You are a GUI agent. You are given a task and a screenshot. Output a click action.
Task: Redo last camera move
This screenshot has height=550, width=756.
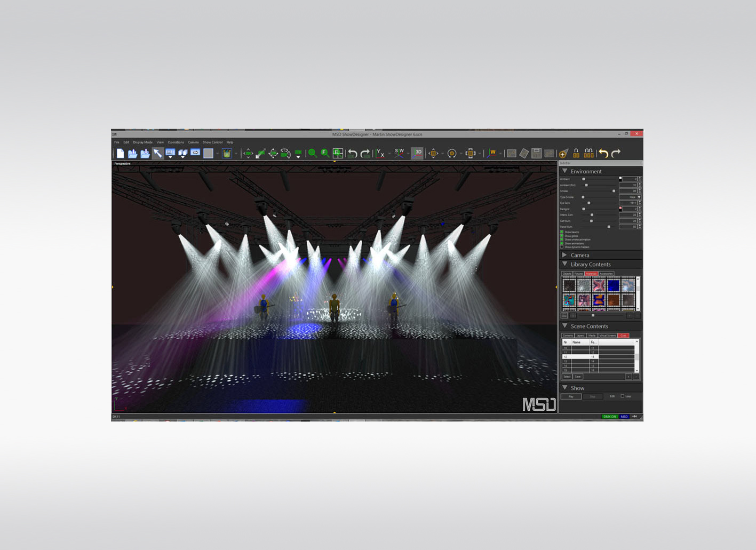(365, 154)
